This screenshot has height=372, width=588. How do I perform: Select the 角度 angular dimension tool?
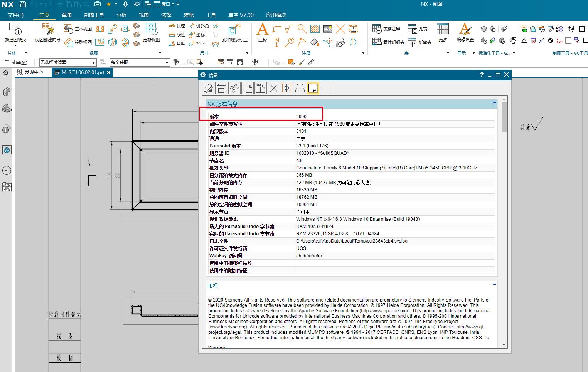point(177,44)
